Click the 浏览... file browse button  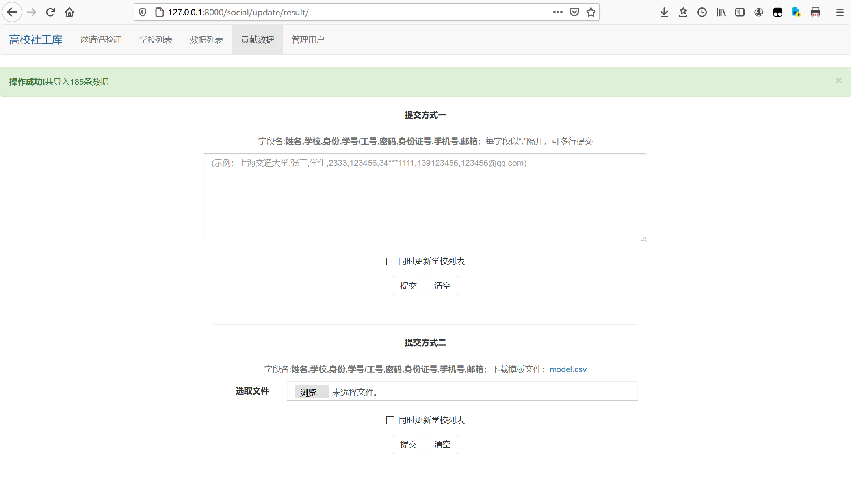[311, 392]
